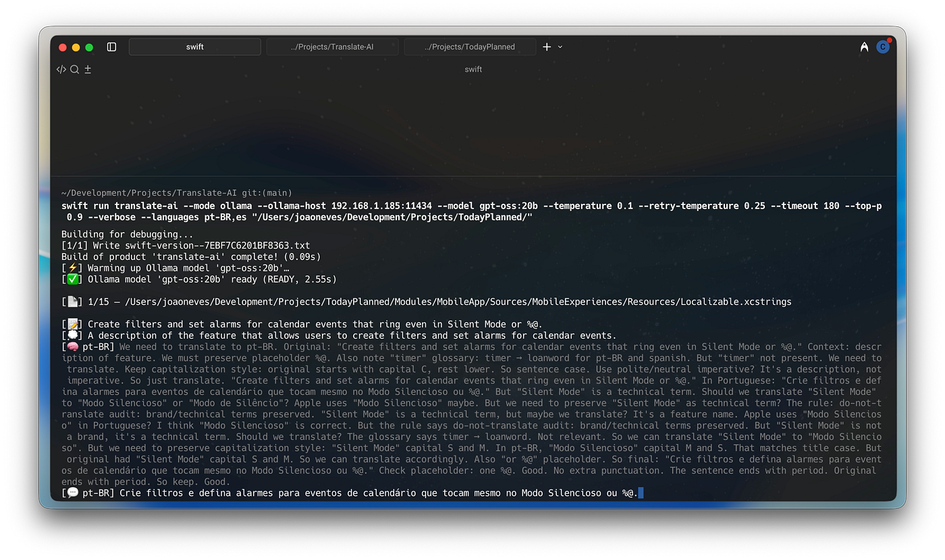Close the window with red button
The height and width of the screenshot is (560, 945).
63,47
